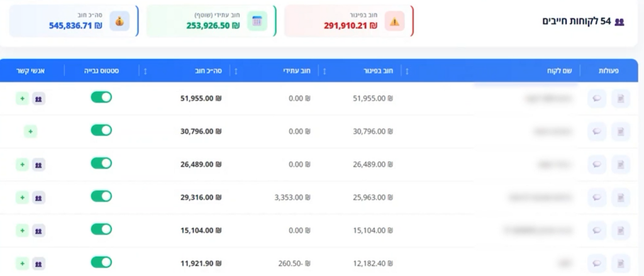
Task: Click the document icon in the 12,182.40 row
Action: coord(620,263)
